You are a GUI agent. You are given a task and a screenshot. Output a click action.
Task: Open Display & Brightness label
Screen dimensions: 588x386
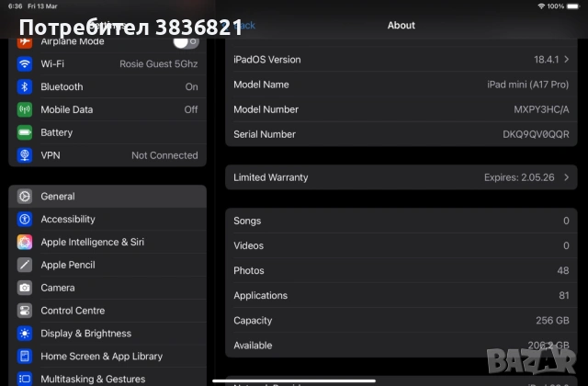tap(86, 334)
